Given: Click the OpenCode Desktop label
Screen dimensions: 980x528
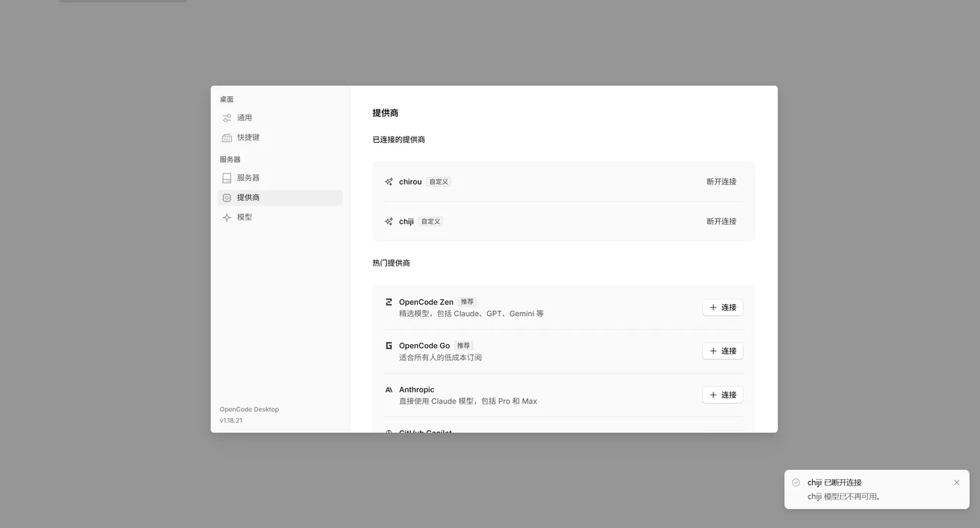Looking at the screenshot, I should click(249, 410).
